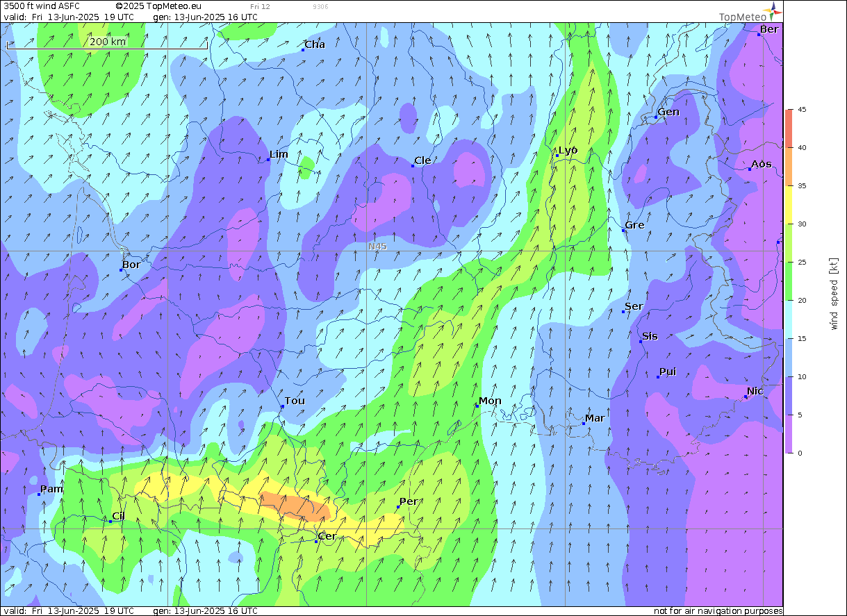Screen dimensions: 847x616
Task: Click the 'Fri 12' header label
Action: 261,6
